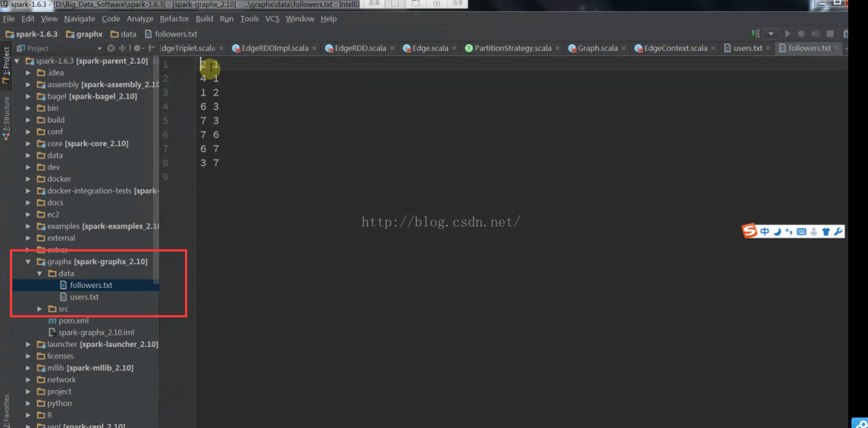Show the hidden editor tabs dropdown arrow

[847, 48]
